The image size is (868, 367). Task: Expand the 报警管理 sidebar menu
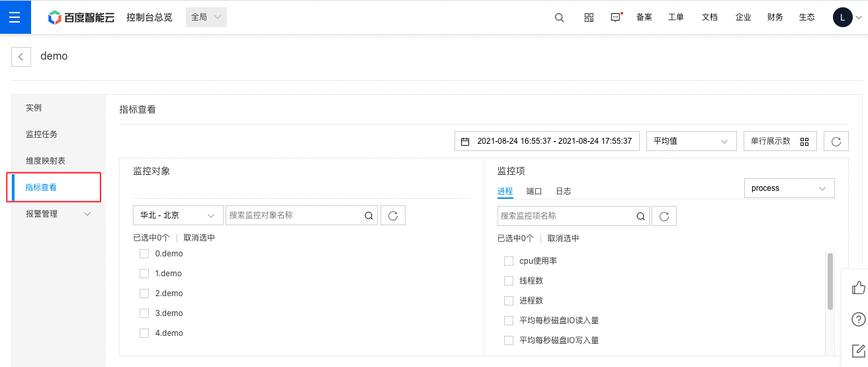(58, 214)
